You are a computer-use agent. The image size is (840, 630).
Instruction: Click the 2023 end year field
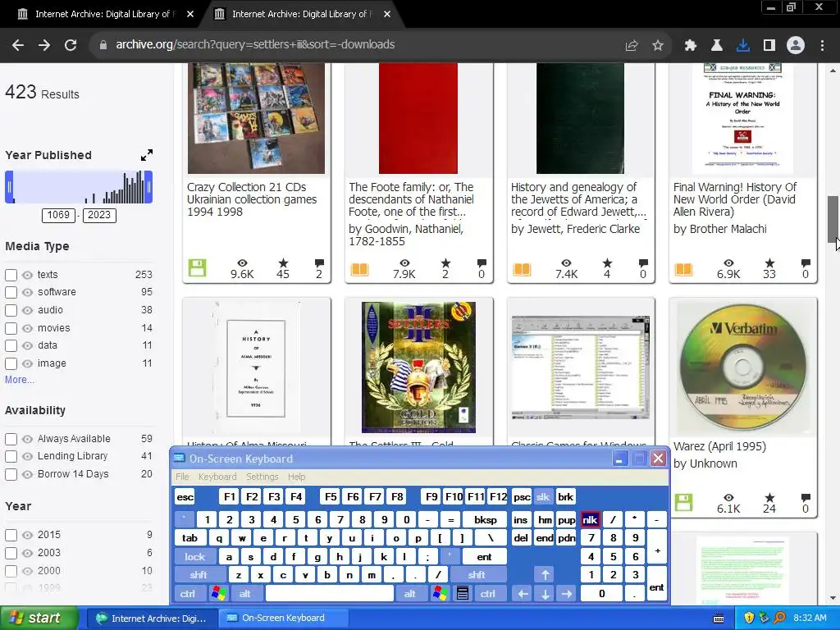tap(99, 215)
